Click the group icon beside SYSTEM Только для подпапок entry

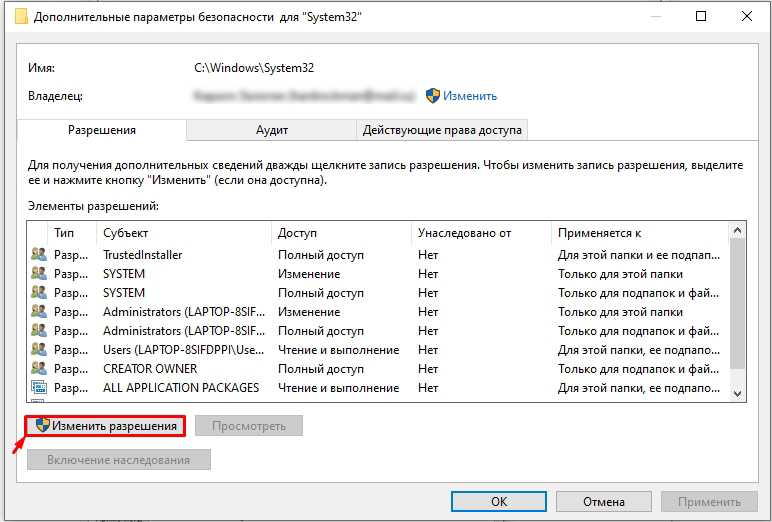39,293
